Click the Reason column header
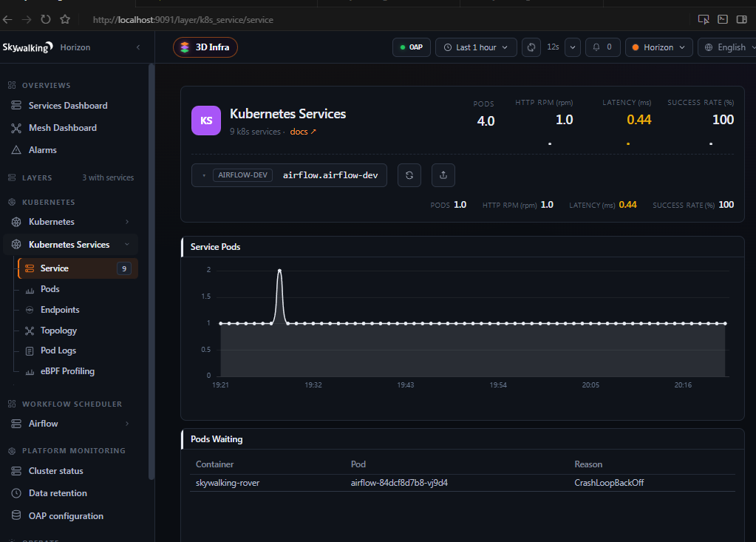Viewport: 756px width, 542px height. pyautogui.click(x=588, y=464)
